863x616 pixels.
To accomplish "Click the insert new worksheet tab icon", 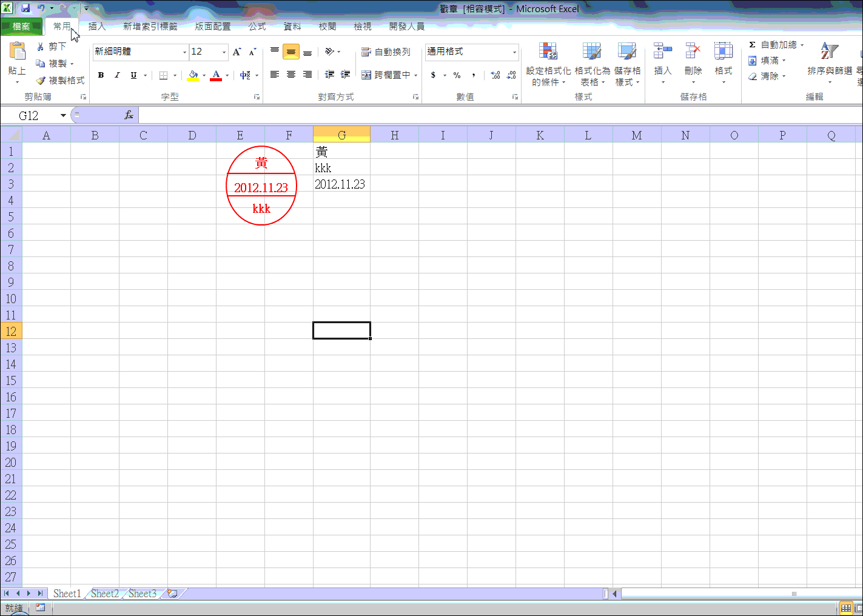I will click(173, 594).
